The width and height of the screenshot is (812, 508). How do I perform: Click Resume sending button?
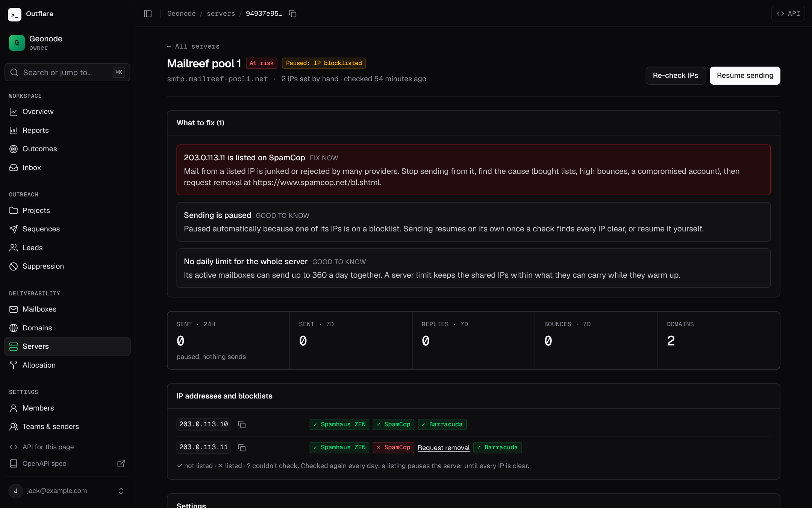coord(745,76)
